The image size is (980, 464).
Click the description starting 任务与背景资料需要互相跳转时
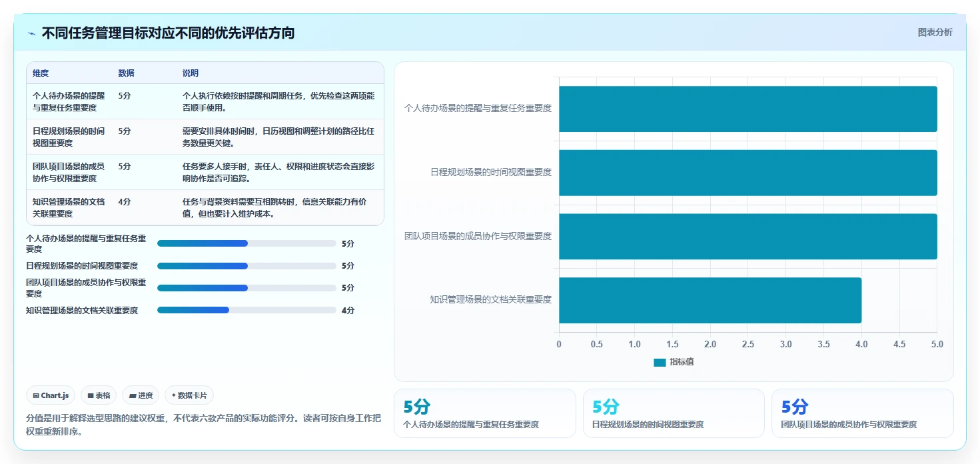[274, 207]
